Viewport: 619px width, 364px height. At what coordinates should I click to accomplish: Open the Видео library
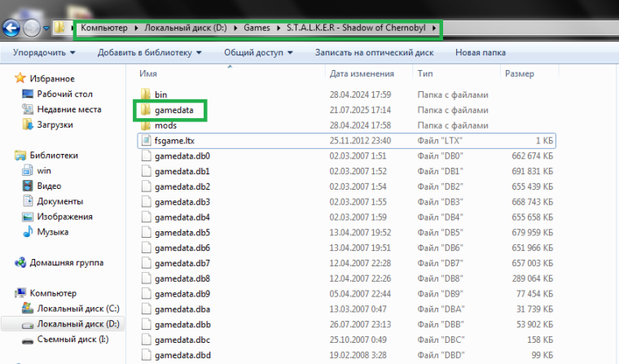click(x=49, y=186)
